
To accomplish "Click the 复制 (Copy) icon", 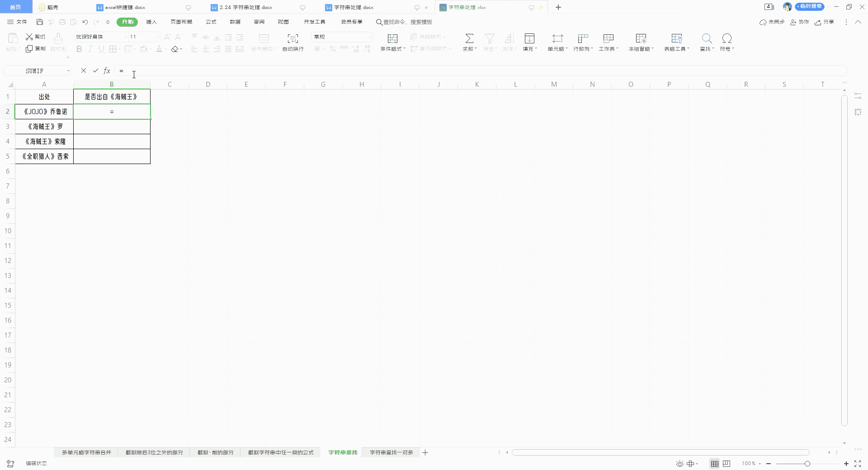I will [28, 49].
